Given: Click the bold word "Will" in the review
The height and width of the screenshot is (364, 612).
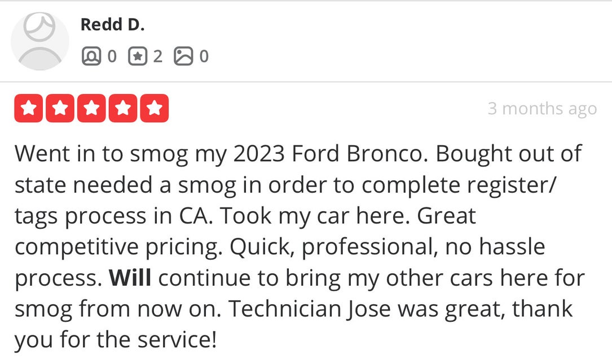Looking at the screenshot, I should 130,278.
